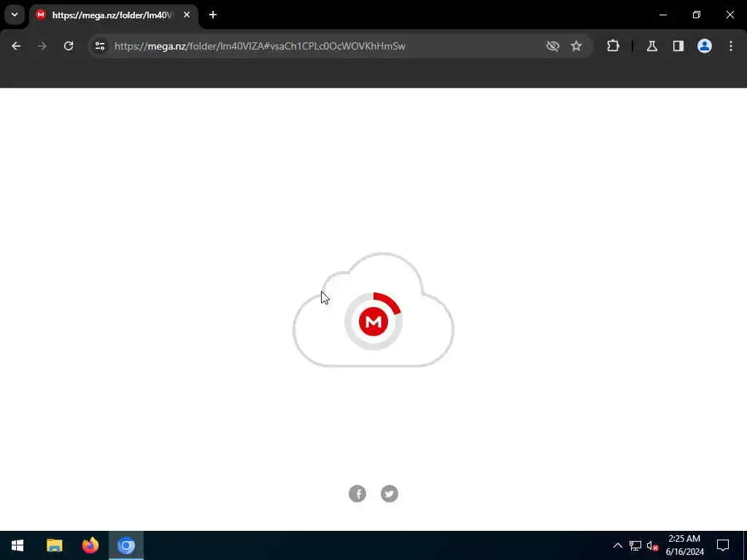Open the Chrome Labs flask icon
This screenshot has width=747, height=560.
pos(652,46)
